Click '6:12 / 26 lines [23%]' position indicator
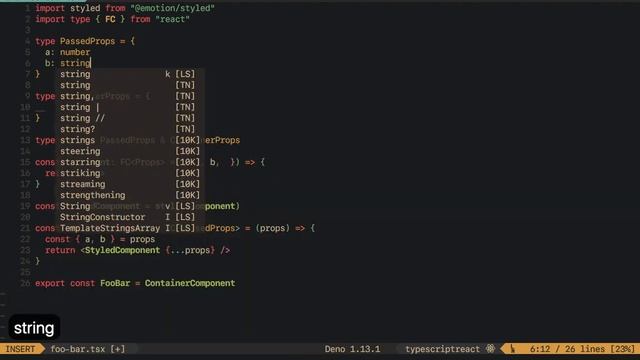 point(582,349)
